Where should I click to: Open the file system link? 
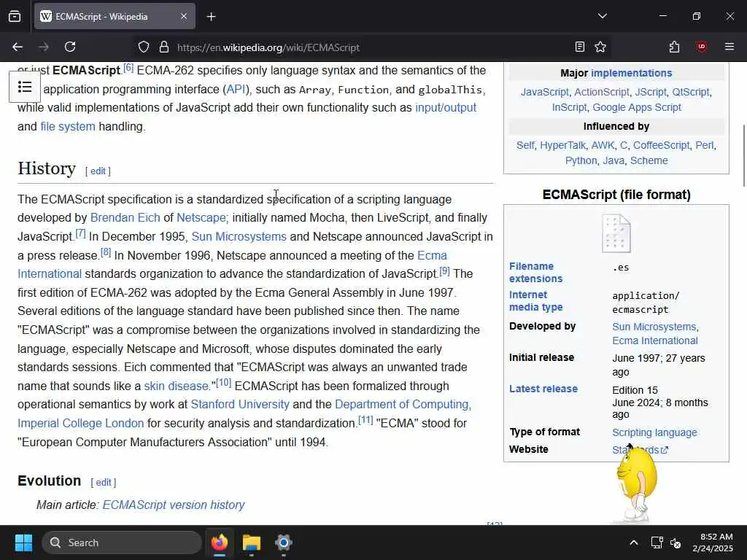[68, 127]
